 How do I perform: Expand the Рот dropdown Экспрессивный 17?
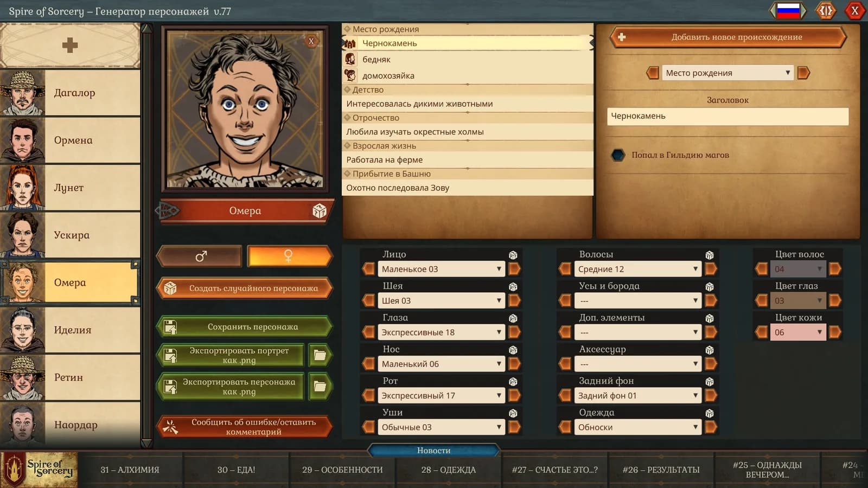441,396
